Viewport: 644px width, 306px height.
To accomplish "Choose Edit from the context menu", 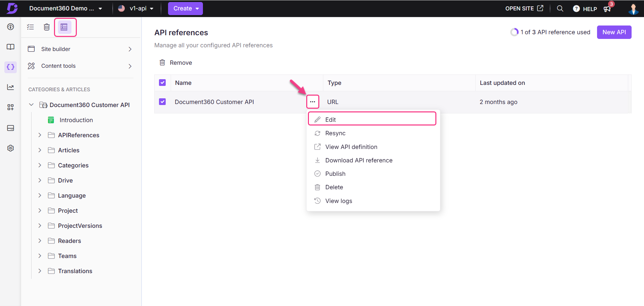I will [x=372, y=119].
